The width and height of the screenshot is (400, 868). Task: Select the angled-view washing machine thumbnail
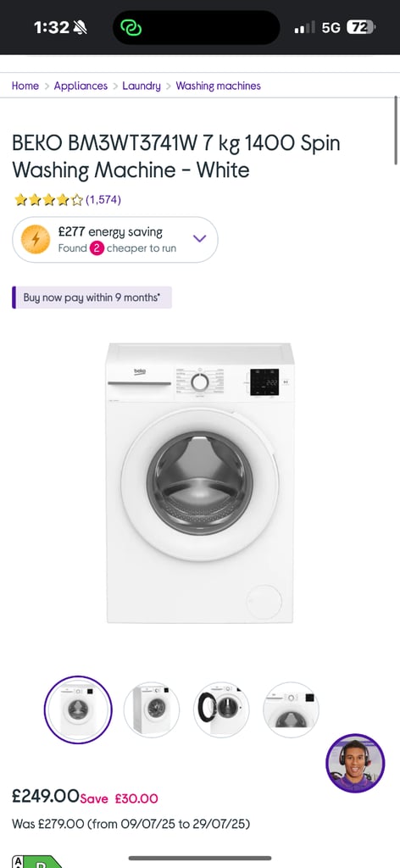click(152, 709)
